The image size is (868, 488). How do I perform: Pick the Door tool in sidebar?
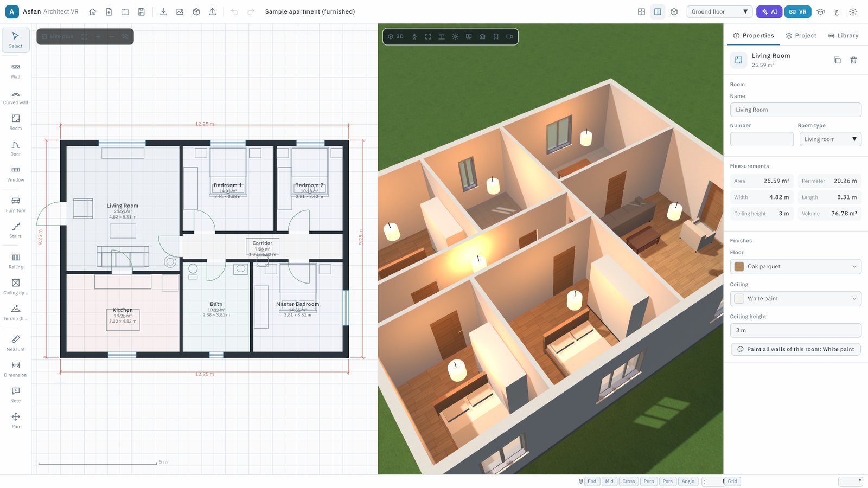[16, 148]
